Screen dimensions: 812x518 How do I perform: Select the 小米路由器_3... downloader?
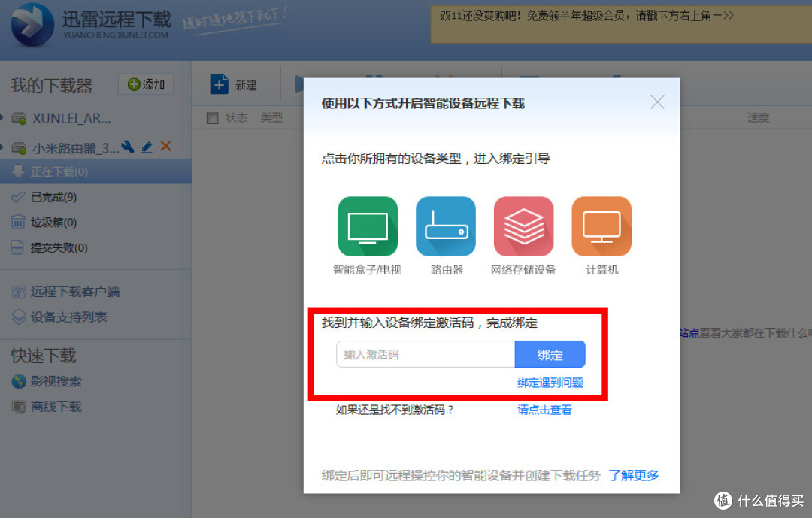point(76,148)
